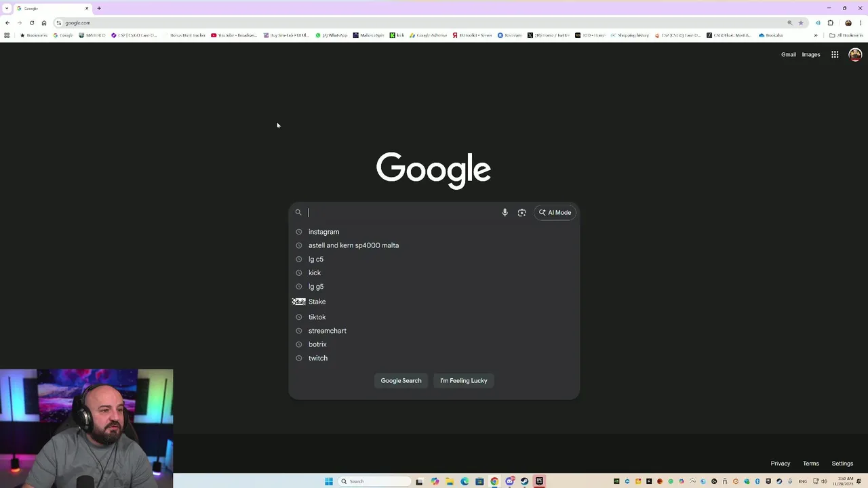Open File Explorer from taskbar
The image size is (868, 488).
click(450, 481)
